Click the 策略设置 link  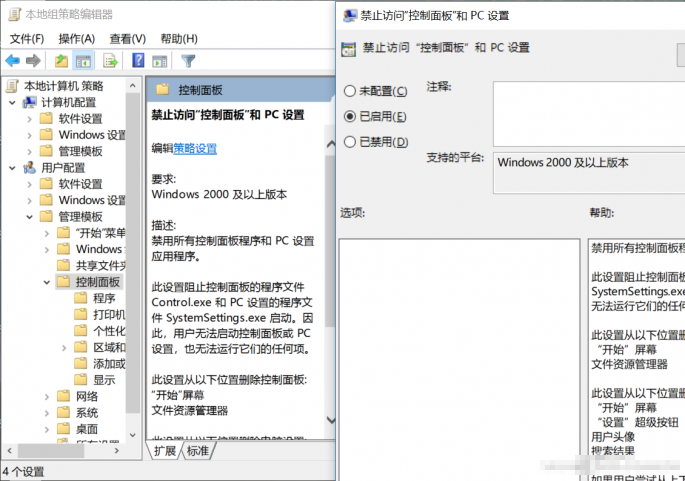click(194, 148)
